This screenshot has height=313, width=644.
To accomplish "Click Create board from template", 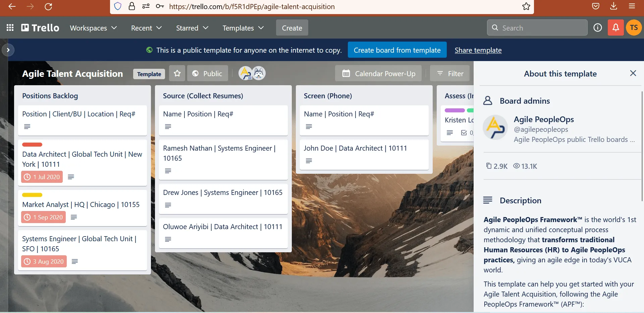I will pos(397,50).
